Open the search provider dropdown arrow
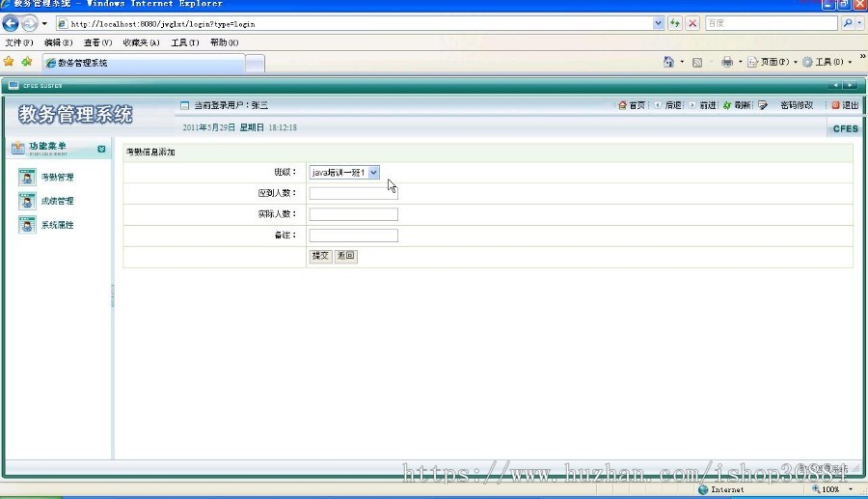The height and width of the screenshot is (499, 868). pyautogui.click(x=859, y=23)
